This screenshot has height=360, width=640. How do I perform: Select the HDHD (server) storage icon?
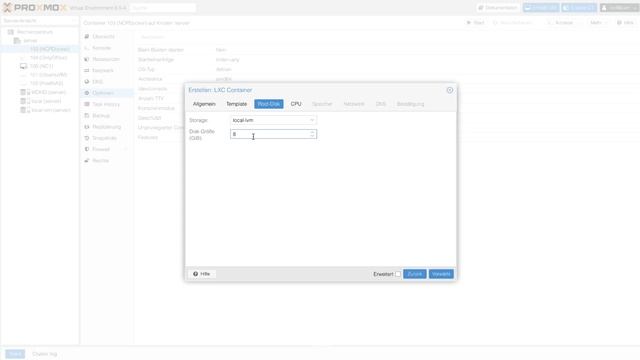click(x=24, y=92)
